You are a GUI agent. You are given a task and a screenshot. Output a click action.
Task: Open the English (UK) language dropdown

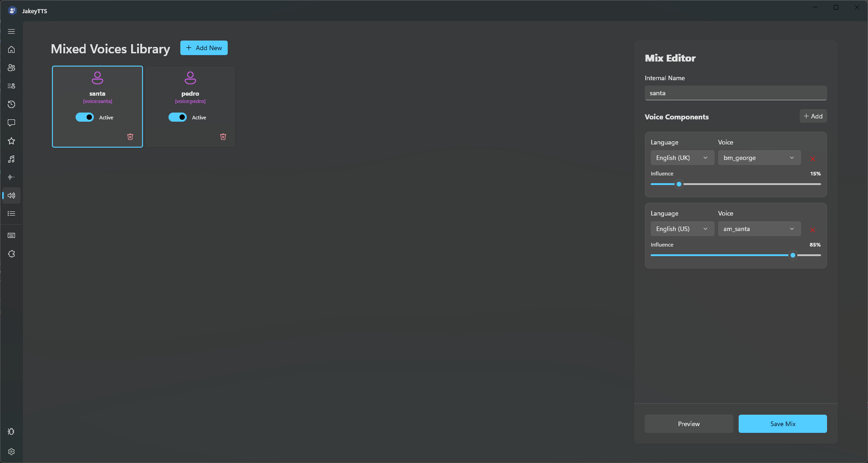(x=682, y=158)
